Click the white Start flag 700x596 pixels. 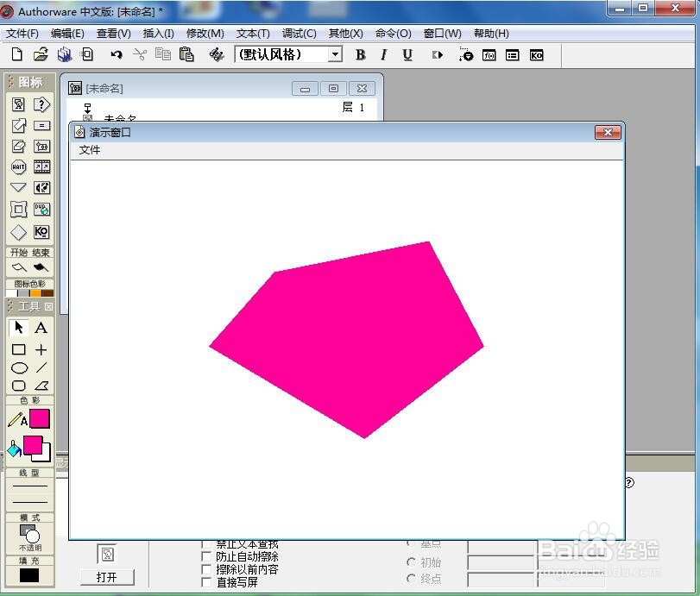click(19, 267)
